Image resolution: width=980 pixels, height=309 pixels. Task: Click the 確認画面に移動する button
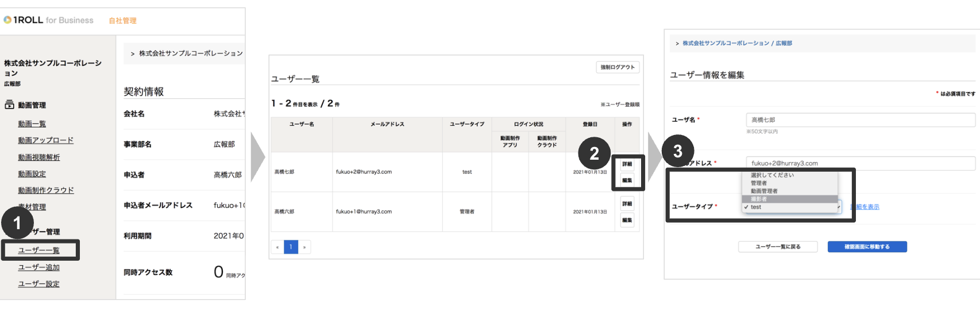tap(867, 247)
